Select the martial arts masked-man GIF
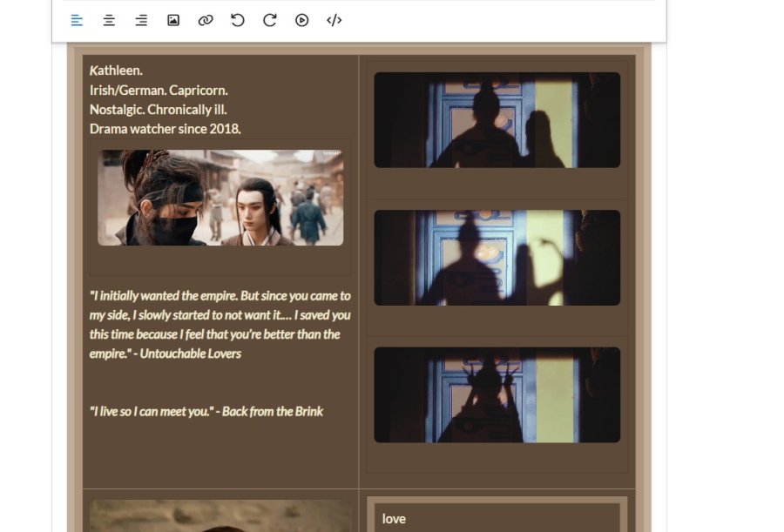Image resolution: width=784 pixels, height=532 pixels. tap(220, 196)
